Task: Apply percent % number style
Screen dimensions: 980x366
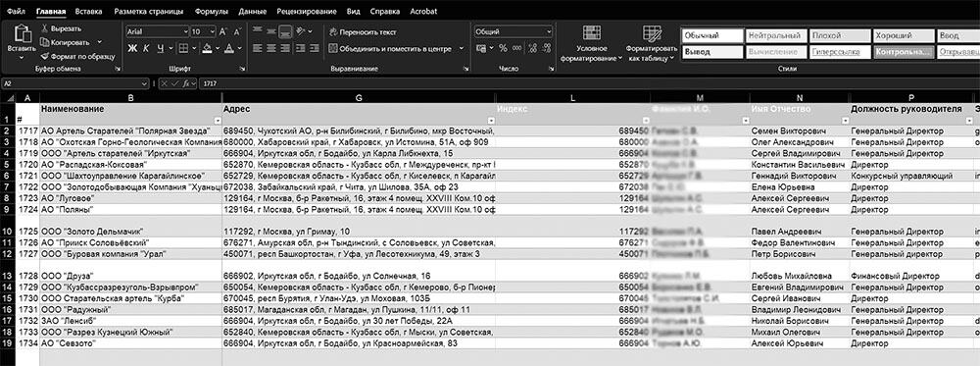Action: [503, 48]
